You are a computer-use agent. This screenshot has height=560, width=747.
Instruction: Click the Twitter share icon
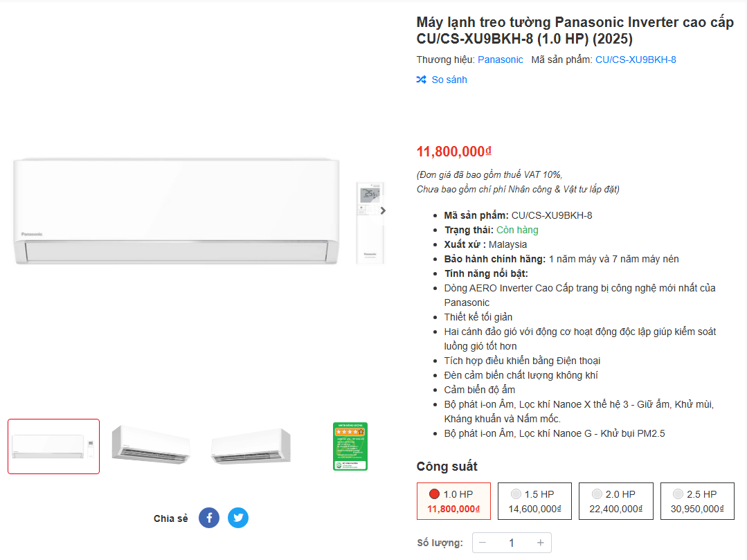point(238,518)
